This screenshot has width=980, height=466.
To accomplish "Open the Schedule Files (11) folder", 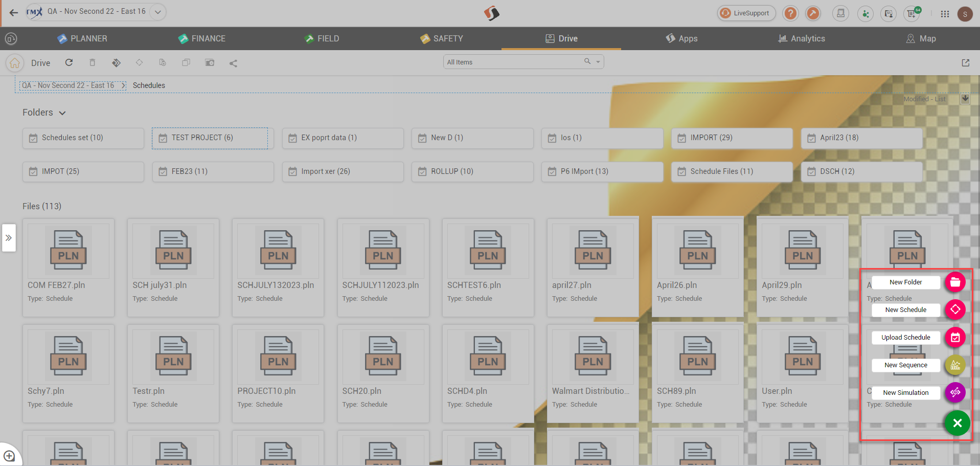I will (x=732, y=172).
